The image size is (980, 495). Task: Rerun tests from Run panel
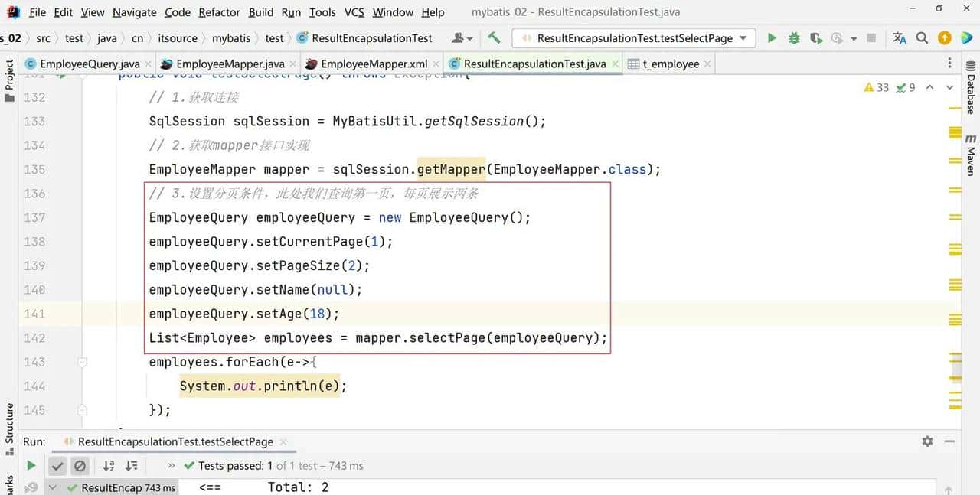tap(31, 465)
